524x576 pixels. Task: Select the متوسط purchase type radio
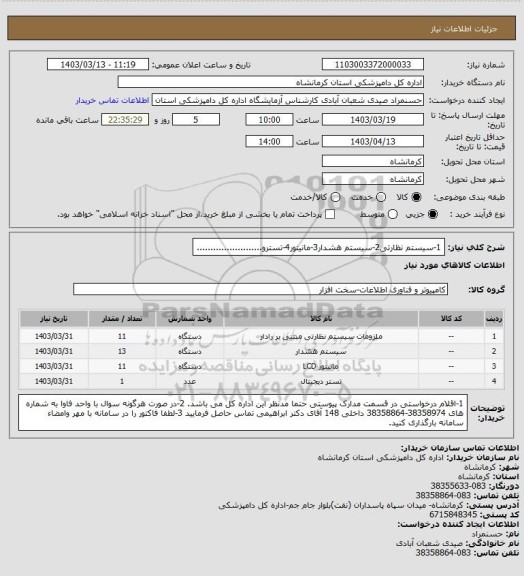coord(393,214)
